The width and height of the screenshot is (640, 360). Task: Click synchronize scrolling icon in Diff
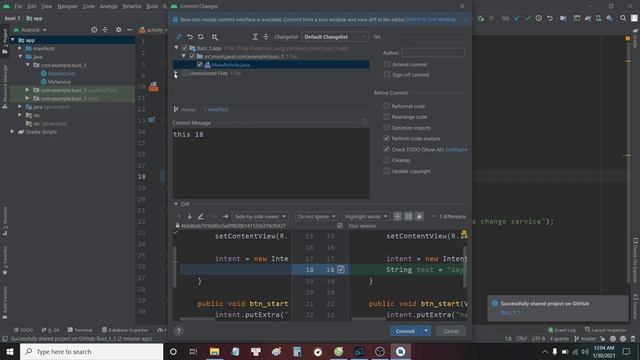(x=408, y=216)
